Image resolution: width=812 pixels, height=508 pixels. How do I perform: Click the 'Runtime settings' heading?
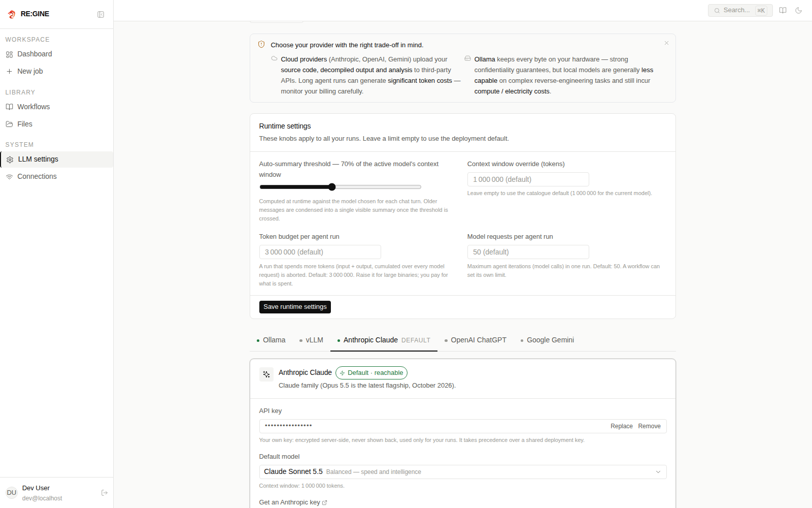[x=285, y=126]
